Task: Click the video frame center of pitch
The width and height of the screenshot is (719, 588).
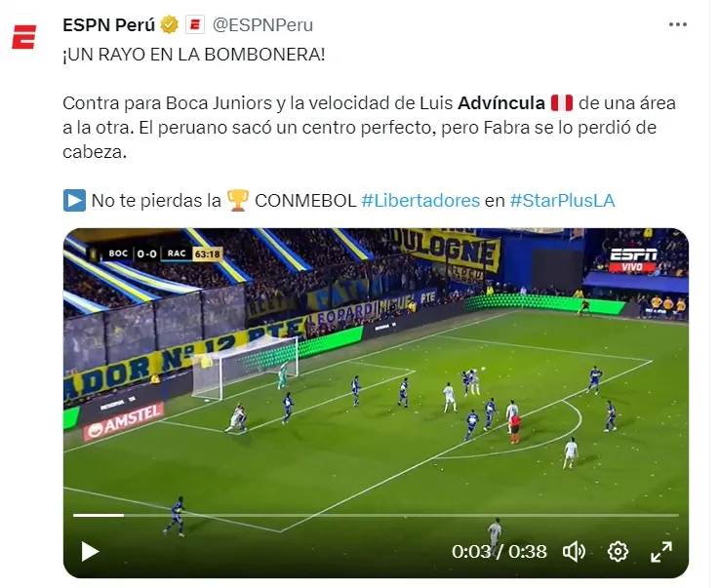Action: click(376, 403)
